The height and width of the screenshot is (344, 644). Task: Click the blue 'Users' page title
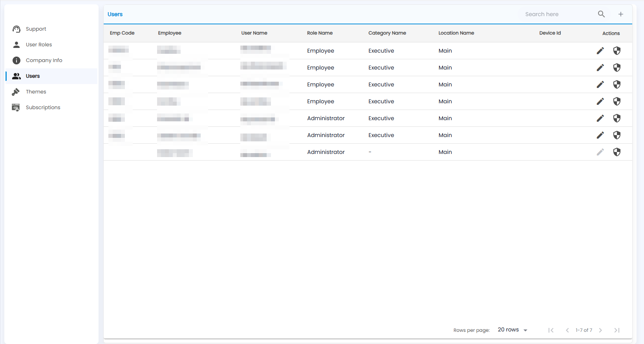point(115,14)
